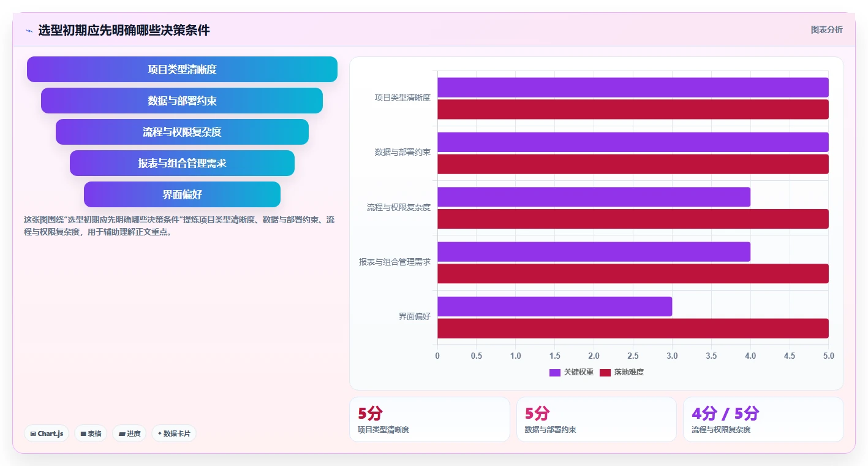
Task: Click the description paragraph under the funnel
Action: [179, 226]
